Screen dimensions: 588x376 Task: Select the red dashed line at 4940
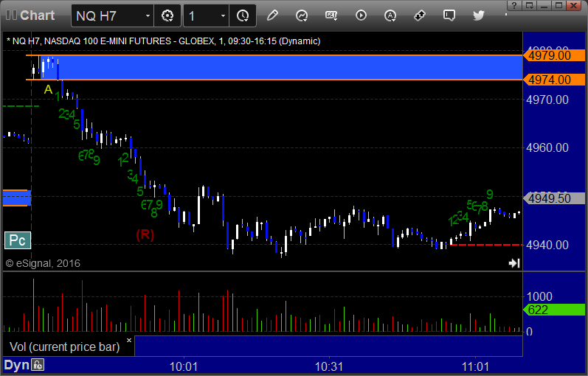486,245
